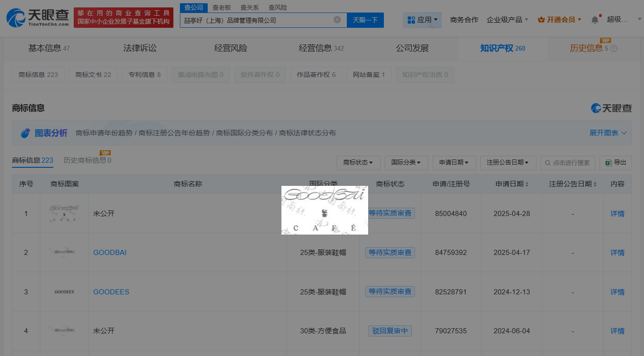Select the underlined 商标信息 223 list tab
This screenshot has height=356, width=644.
[x=32, y=160]
